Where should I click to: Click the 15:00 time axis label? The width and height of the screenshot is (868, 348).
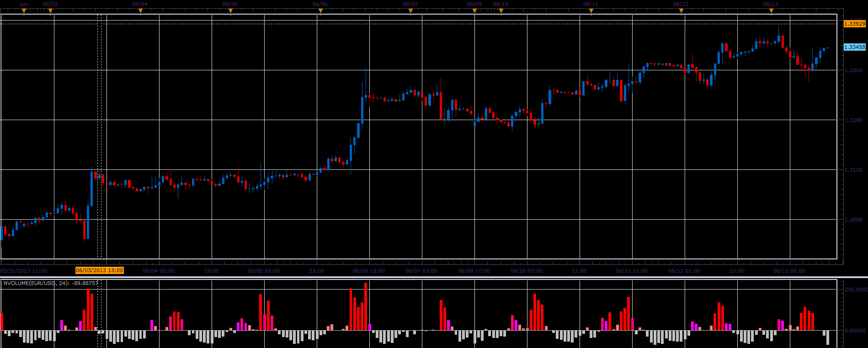pyautogui.click(x=737, y=271)
